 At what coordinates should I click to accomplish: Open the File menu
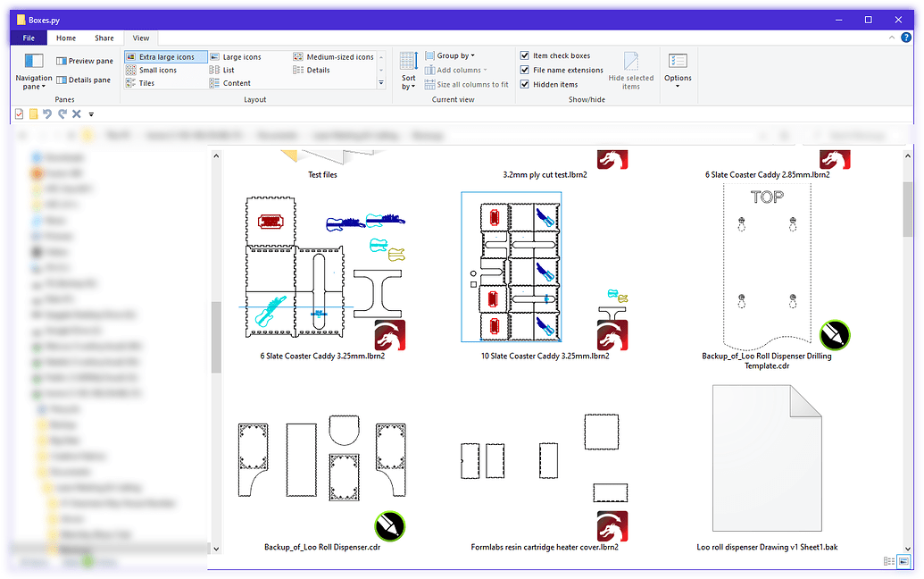28,38
